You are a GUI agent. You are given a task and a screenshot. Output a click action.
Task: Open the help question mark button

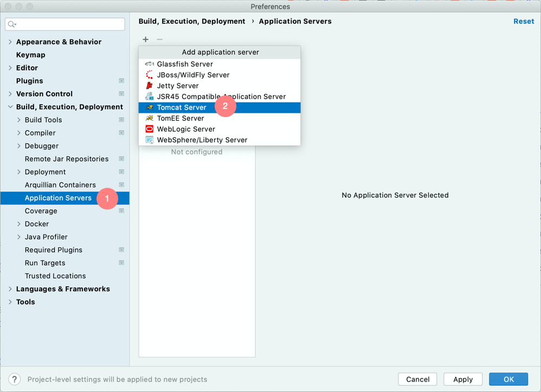pos(15,379)
